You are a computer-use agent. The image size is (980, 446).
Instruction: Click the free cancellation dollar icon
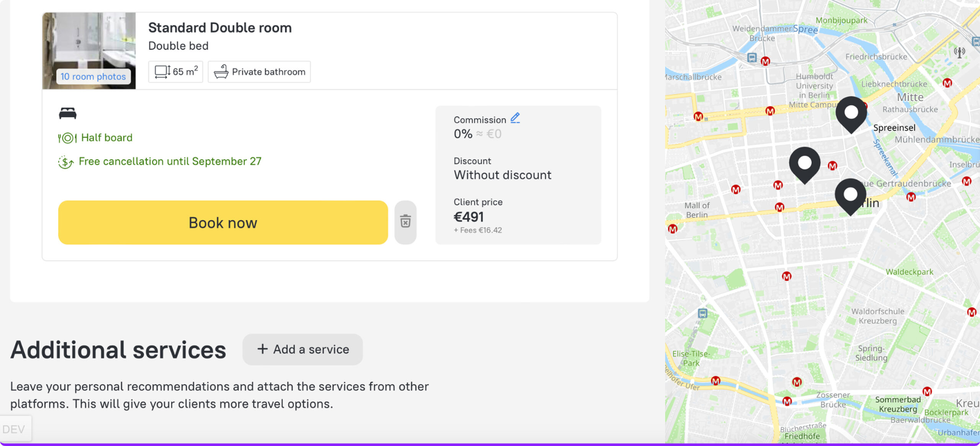pos(65,162)
